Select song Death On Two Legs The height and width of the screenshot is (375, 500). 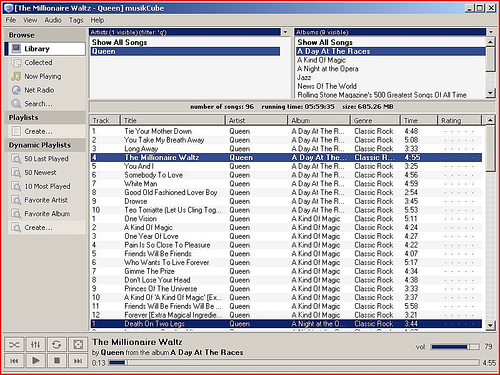tap(286, 324)
